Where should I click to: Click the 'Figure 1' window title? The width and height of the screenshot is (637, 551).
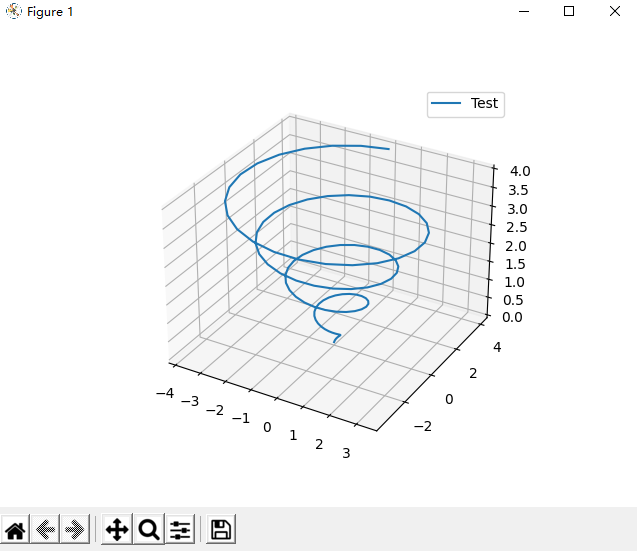[x=50, y=12]
